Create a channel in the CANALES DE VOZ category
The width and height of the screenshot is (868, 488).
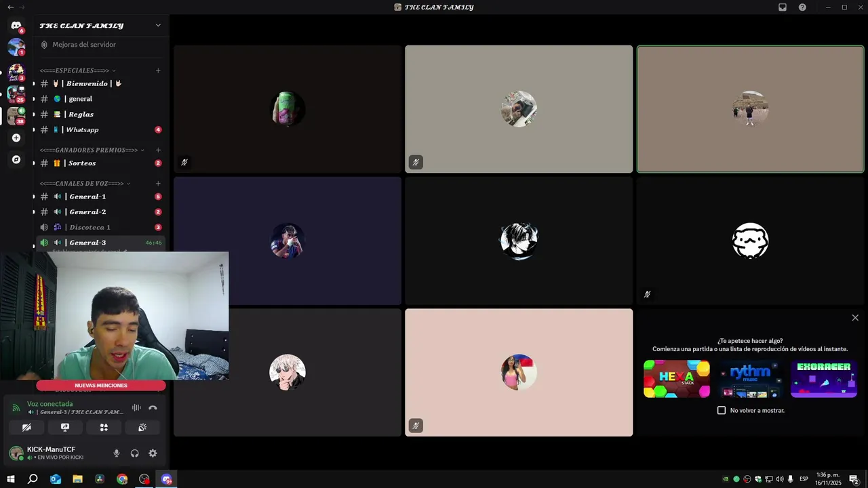click(x=158, y=184)
